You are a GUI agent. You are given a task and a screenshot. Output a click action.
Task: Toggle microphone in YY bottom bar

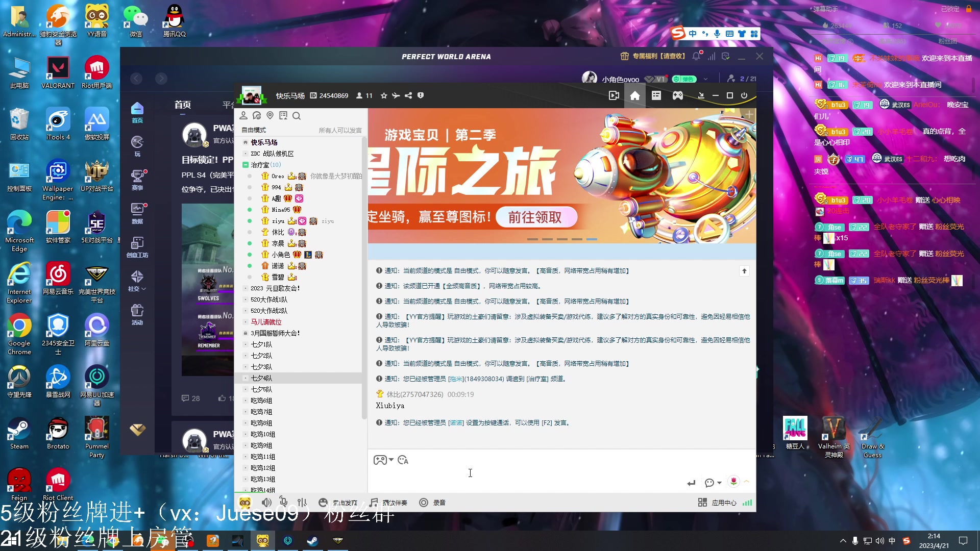[x=284, y=503]
